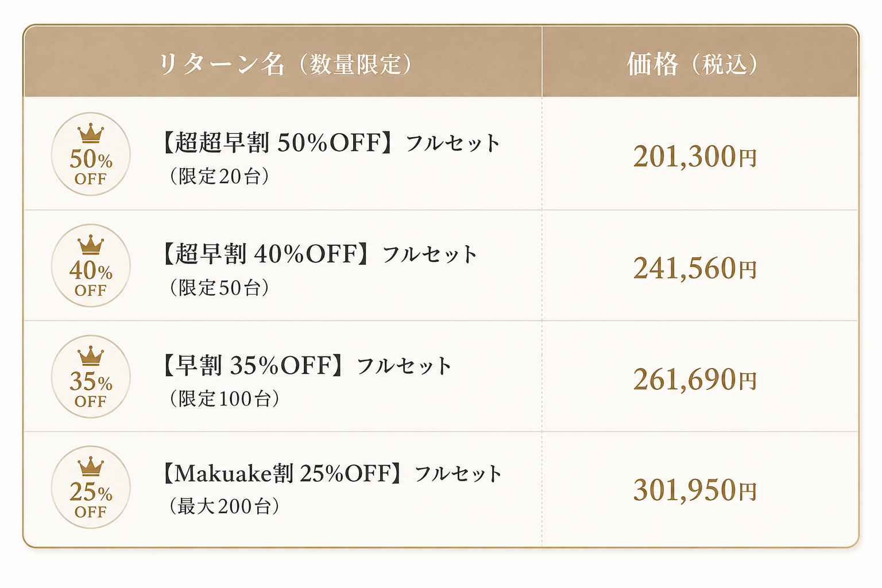
Task: Click the crown above the 50% text
Action: (91, 133)
